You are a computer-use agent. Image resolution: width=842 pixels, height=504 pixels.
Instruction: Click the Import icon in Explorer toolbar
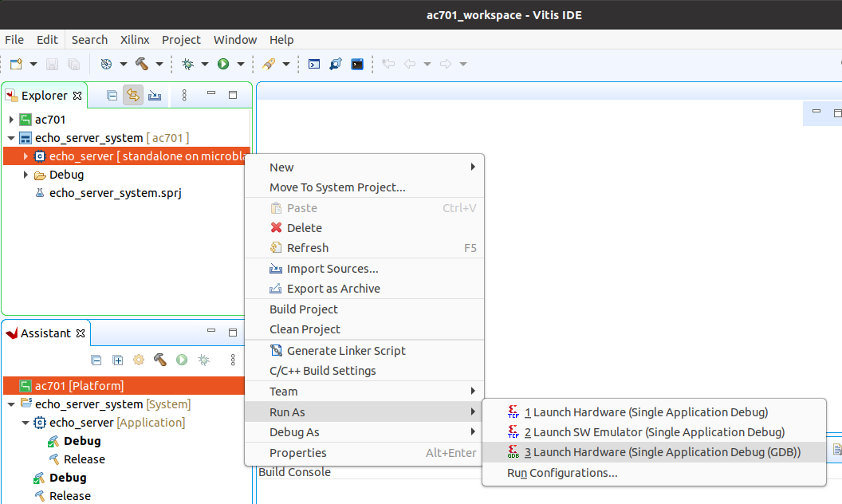pyautogui.click(x=155, y=96)
